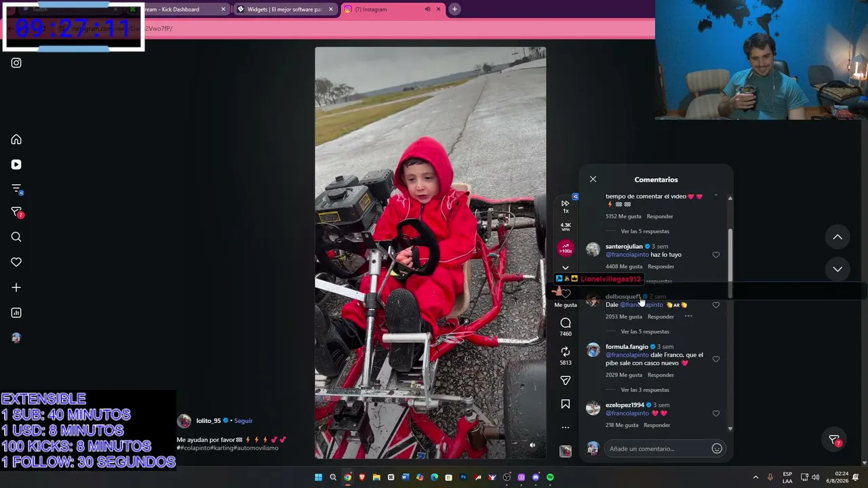Image resolution: width=868 pixels, height=488 pixels.
Task: Open a new browser tab
Action: click(454, 9)
